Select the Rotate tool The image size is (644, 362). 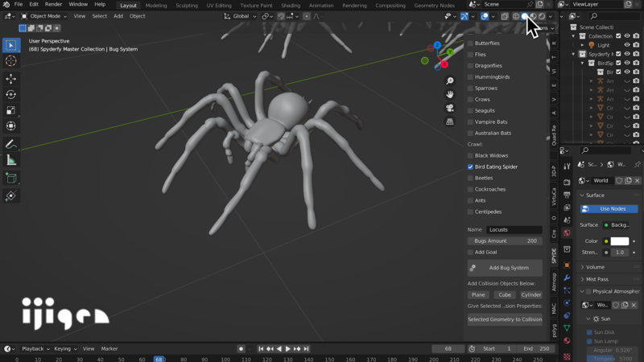pyautogui.click(x=11, y=94)
